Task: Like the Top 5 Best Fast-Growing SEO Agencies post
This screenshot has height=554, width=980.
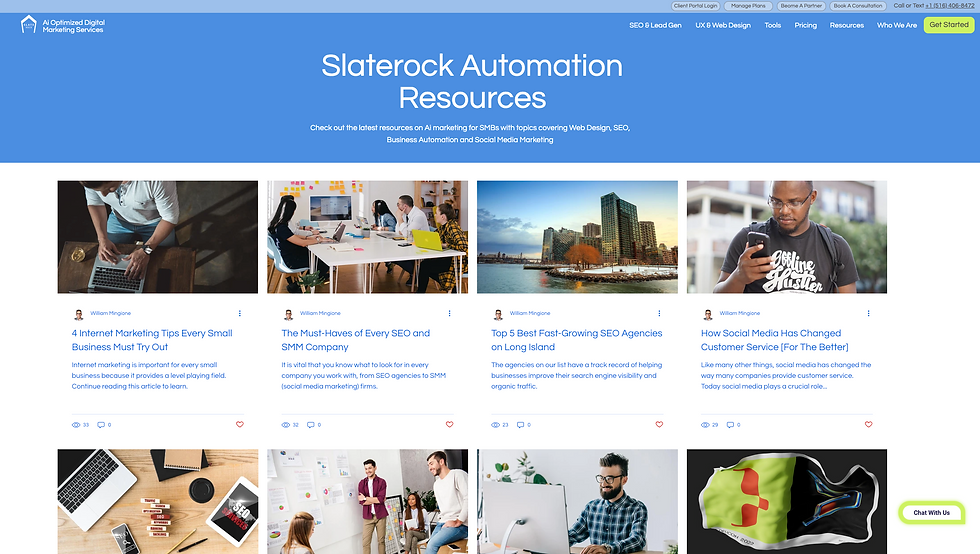Action: click(x=659, y=424)
